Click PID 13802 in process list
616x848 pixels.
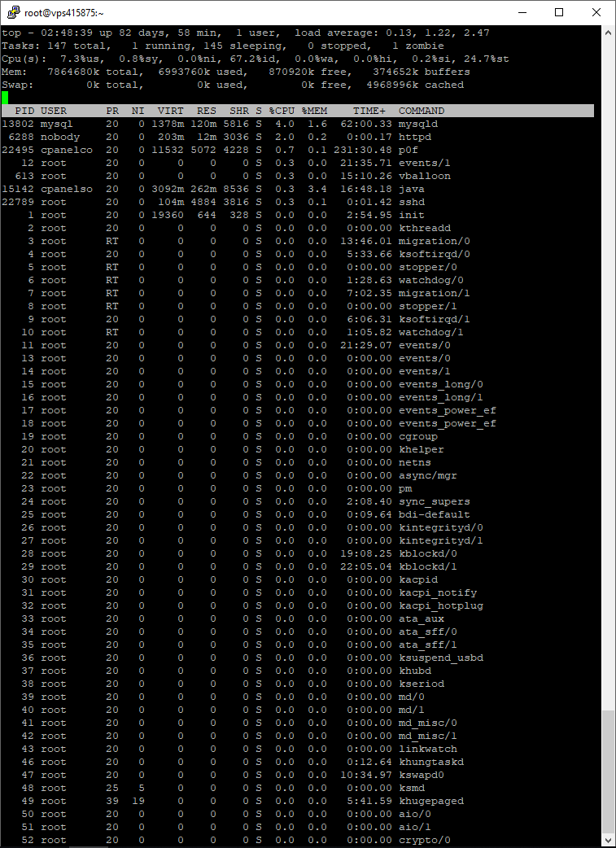click(18, 124)
